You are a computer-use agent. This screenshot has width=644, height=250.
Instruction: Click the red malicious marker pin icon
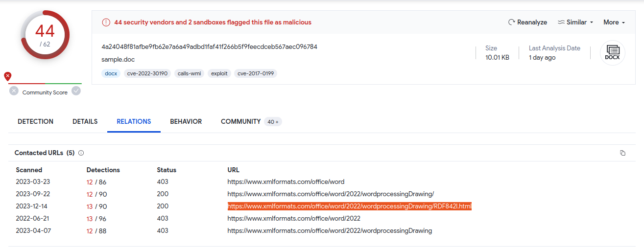[7, 76]
